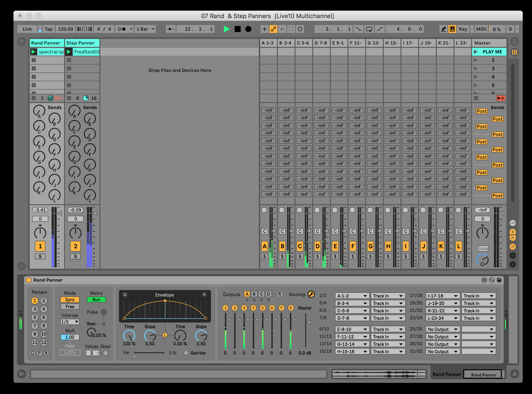The width and height of the screenshot is (532, 394).
Task: Click the Punch-In switch icon
Action: pyautogui.click(x=358, y=29)
